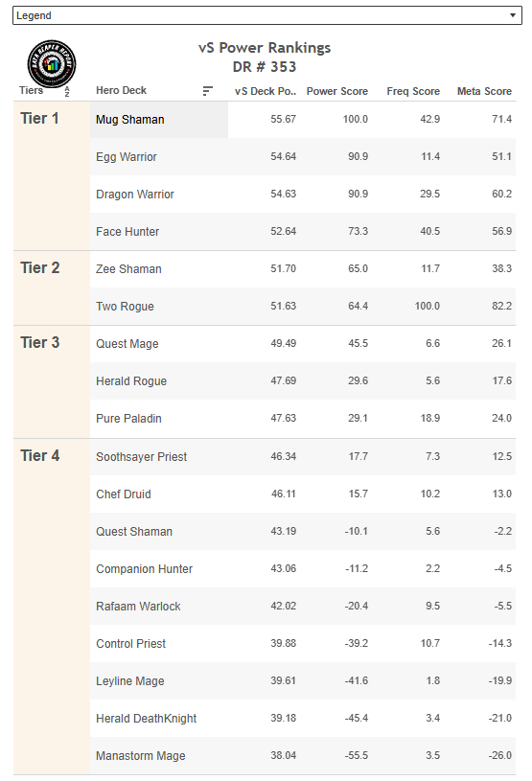This screenshot has height=781, width=532.
Task: Select the Herald DeathKnight deck
Action: coord(147,719)
